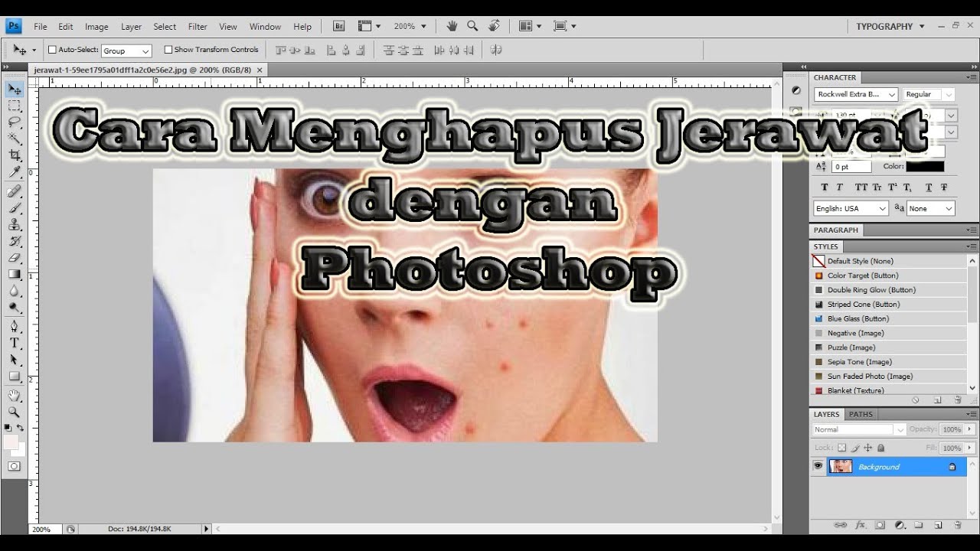Select the Lasso tool
Viewport: 980px width, 551px height.
coord(14,122)
